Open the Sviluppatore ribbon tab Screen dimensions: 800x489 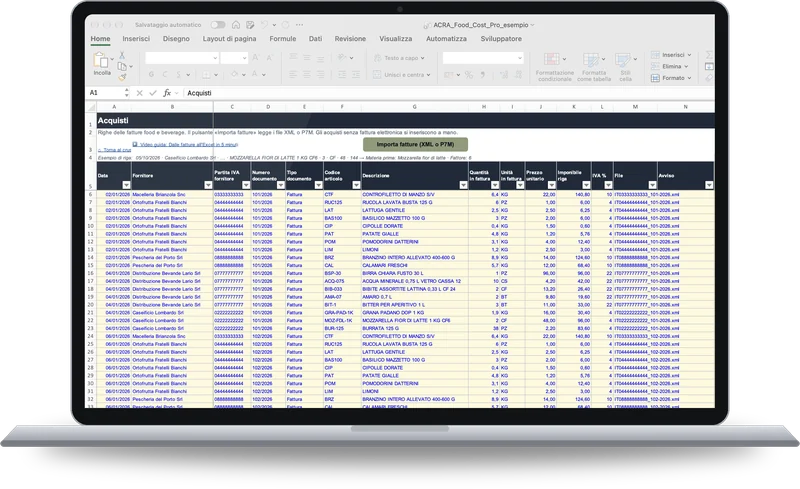(x=501, y=39)
